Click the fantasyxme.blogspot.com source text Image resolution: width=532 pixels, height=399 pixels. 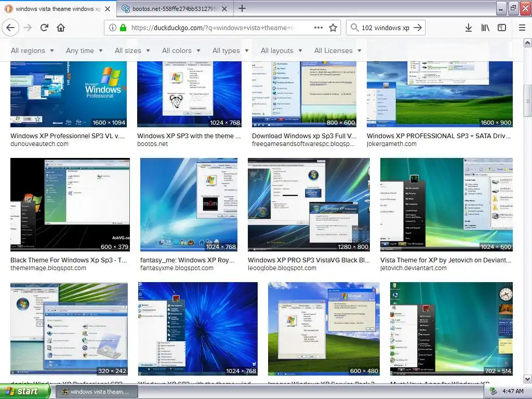click(x=177, y=268)
